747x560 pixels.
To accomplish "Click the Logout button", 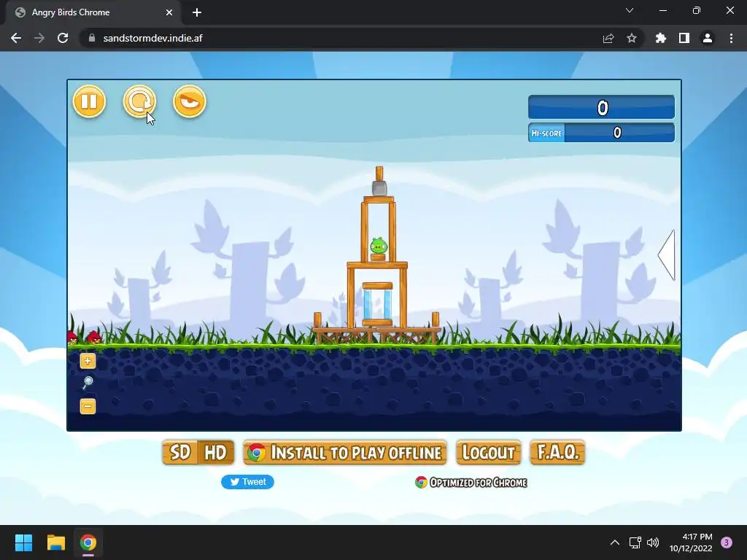I will click(488, 452).
